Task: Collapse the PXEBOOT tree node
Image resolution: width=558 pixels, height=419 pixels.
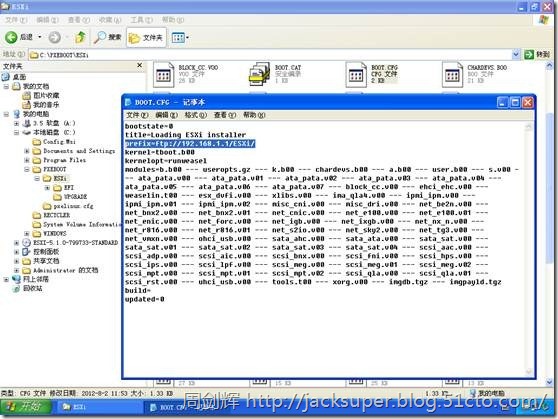Action: 27,169
